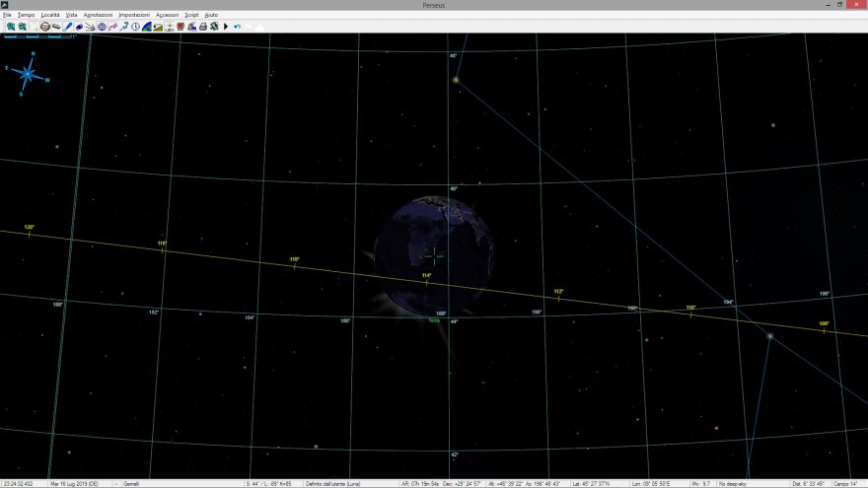Expand the Annotazioni menu
The height and width of the screenshot is (488, 868).
click(98, 16)
